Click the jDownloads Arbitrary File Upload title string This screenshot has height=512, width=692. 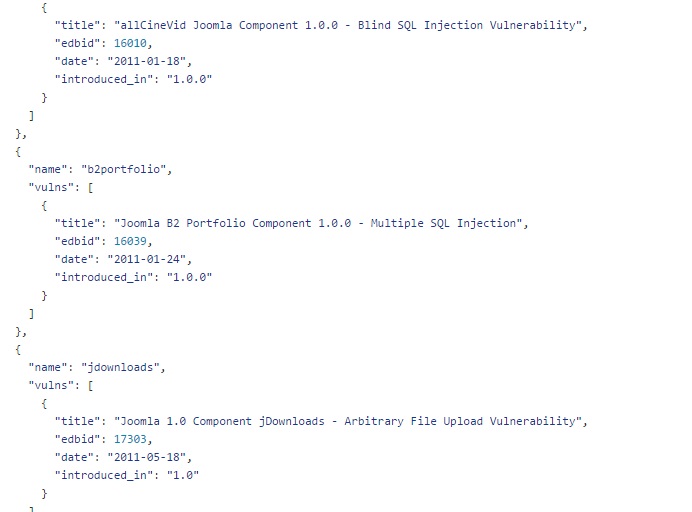point(351,421)
